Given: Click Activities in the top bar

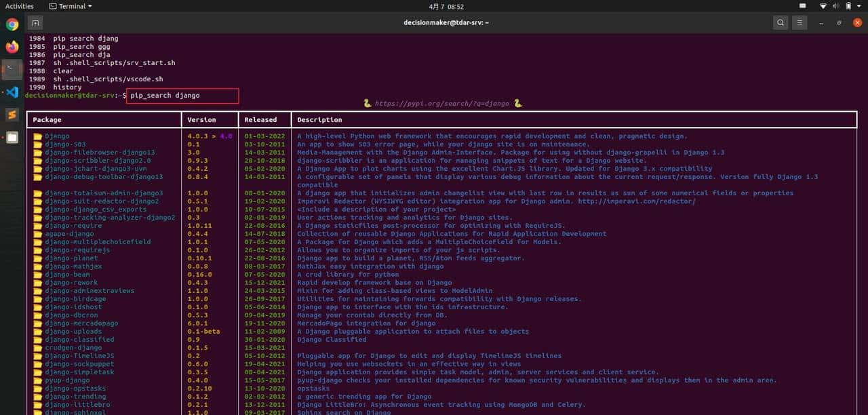Looking at the screenshot, I should pos(19,6).
